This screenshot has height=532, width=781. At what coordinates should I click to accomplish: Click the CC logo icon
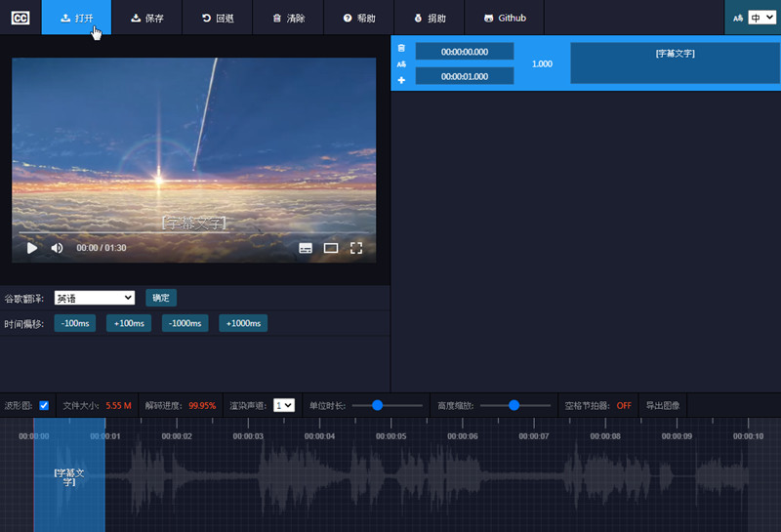[21, 18]
